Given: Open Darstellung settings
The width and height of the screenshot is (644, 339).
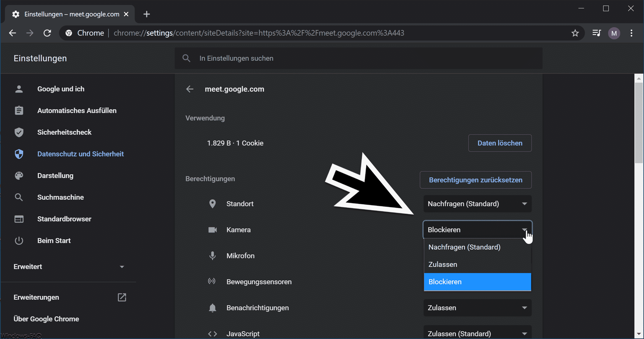Looking at the screenshot, I should [x=55, y=176].
